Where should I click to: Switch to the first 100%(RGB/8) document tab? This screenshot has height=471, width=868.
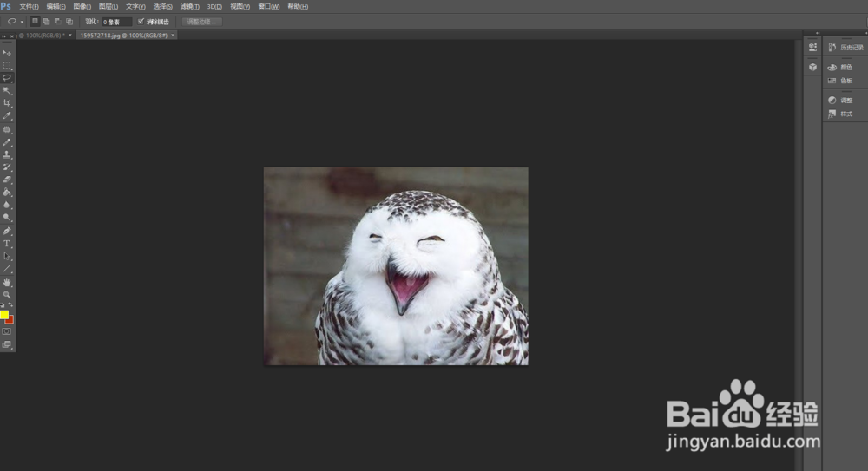click(x=44, y=36)
